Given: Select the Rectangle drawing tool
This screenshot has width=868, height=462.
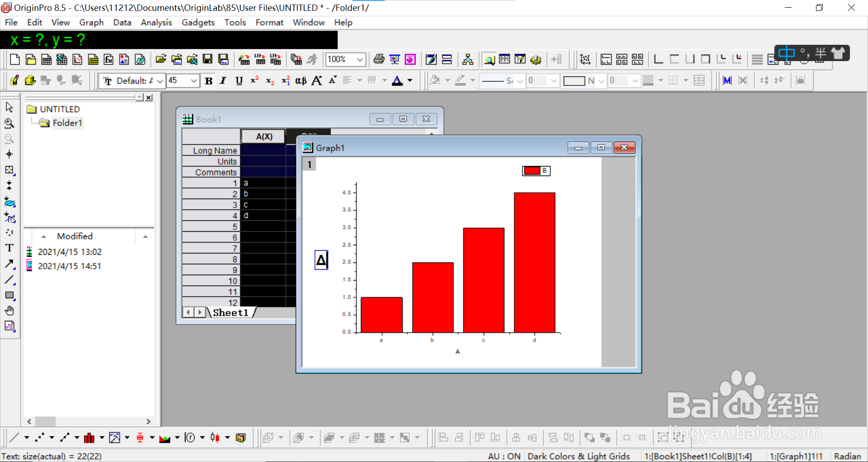Looking at the screenshot, I should [x=9, y=295].
